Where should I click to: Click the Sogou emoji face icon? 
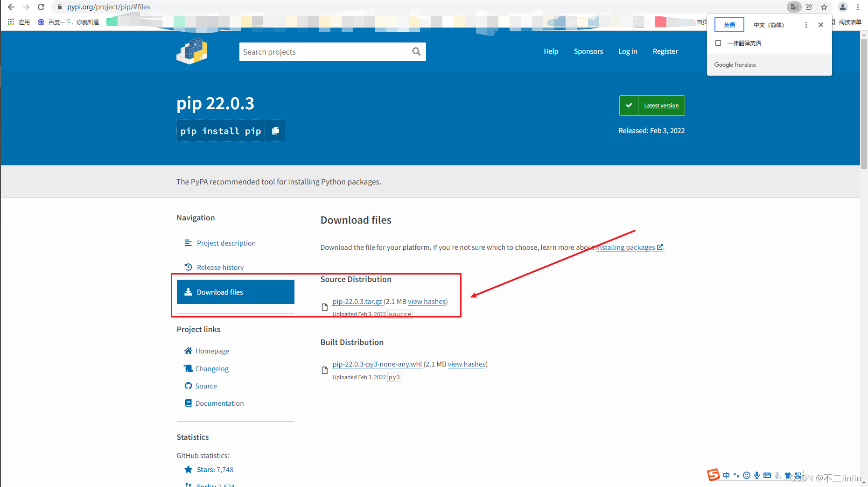747,475
